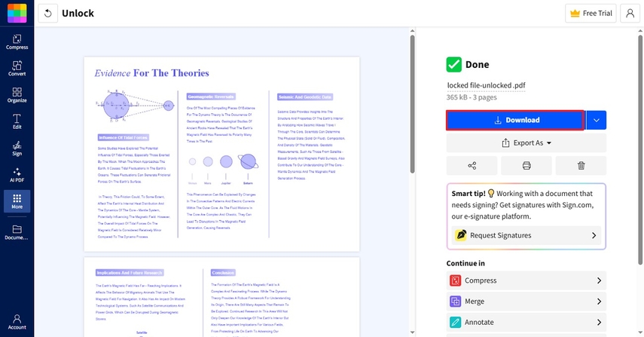The width and height of the screenshot is (644, 337).
Task: Click the red Compress icon under Continue in
Action: coord(455,280)
